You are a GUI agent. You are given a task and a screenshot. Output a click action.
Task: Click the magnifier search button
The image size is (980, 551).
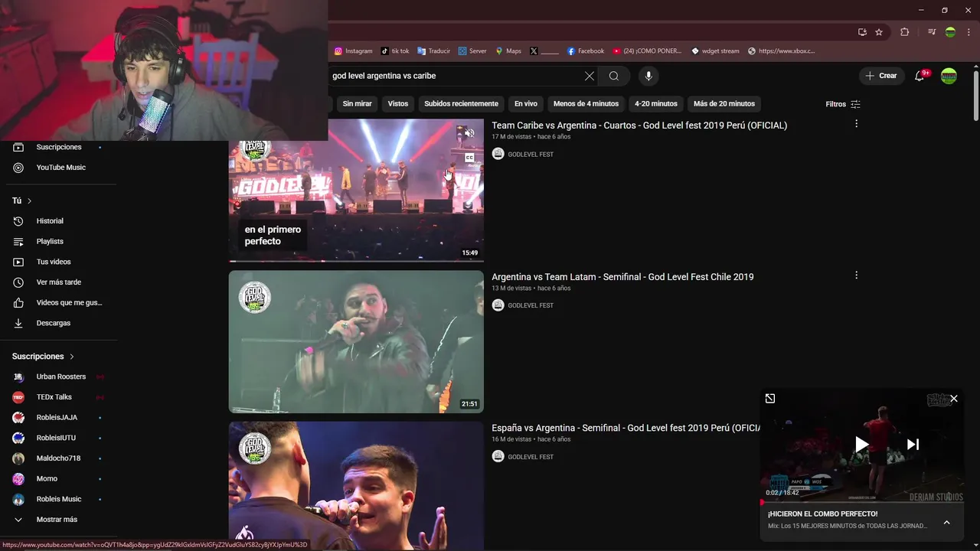pos(613,76)
